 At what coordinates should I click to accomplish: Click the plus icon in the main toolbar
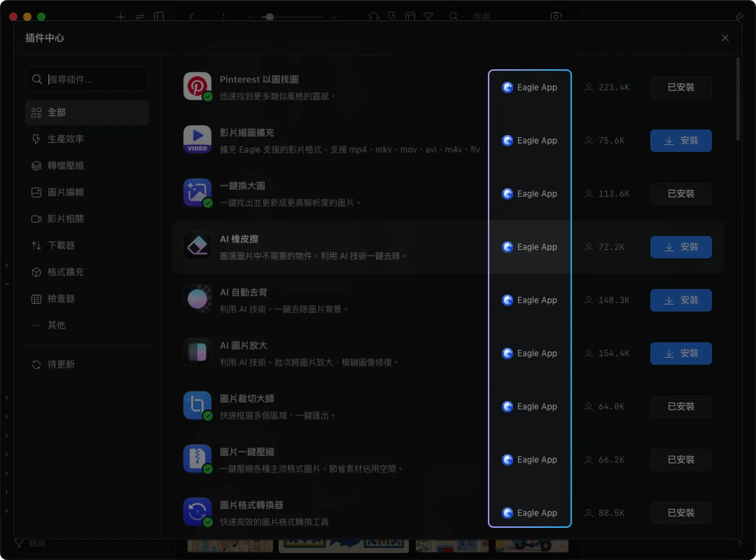[120, 17]
